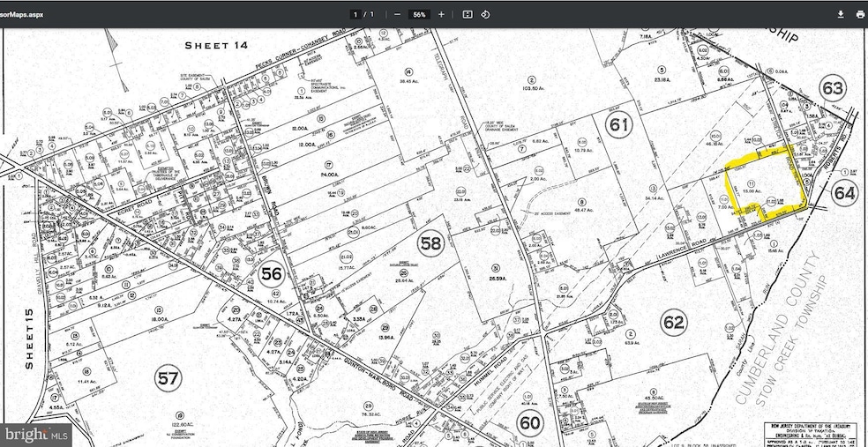Print the tax map document
This screenshot has height=447, width=868.
(x=859, y=14)
